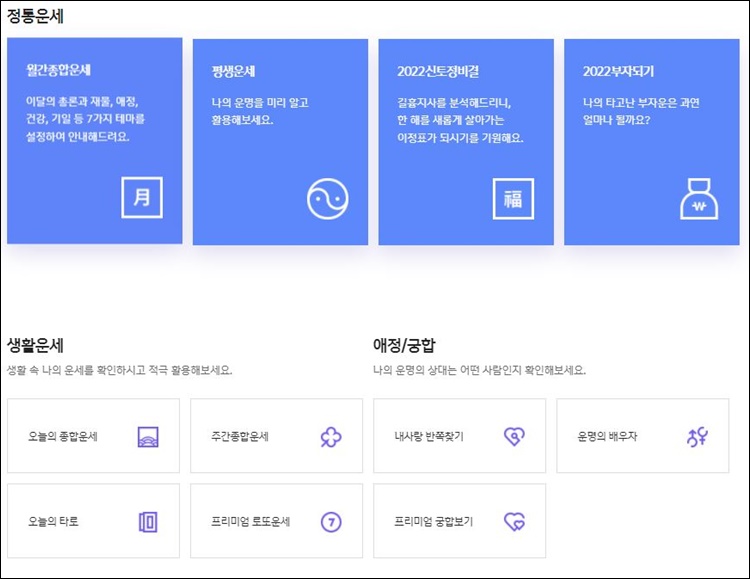
Task: Open the 2022부자되기 card title
Action: tap(618, 72)
